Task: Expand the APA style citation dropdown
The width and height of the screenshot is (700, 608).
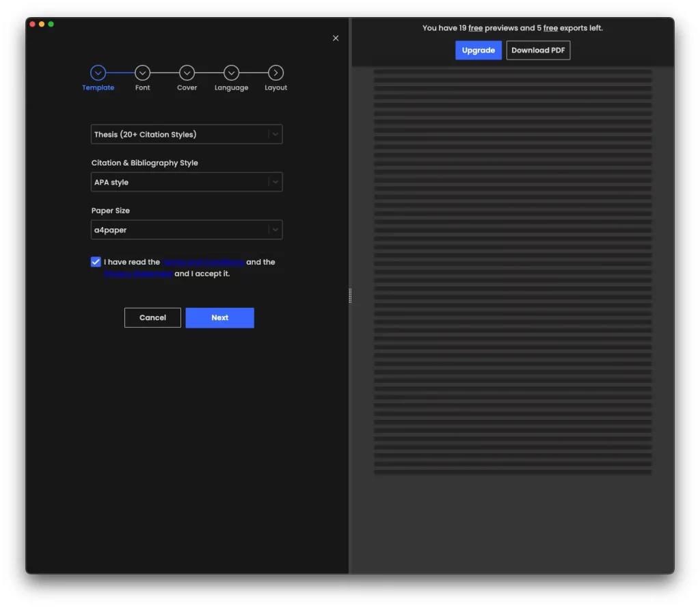Action: [187, 182]
